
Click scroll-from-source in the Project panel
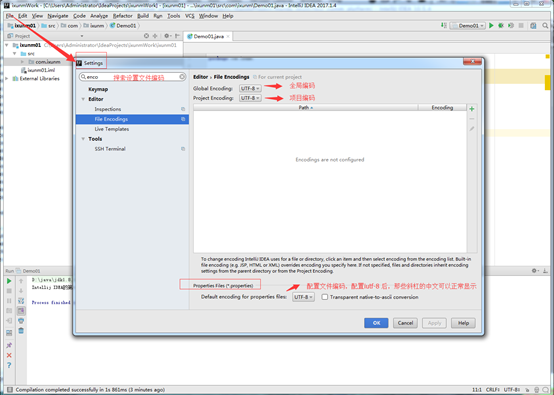pos(146,36)
